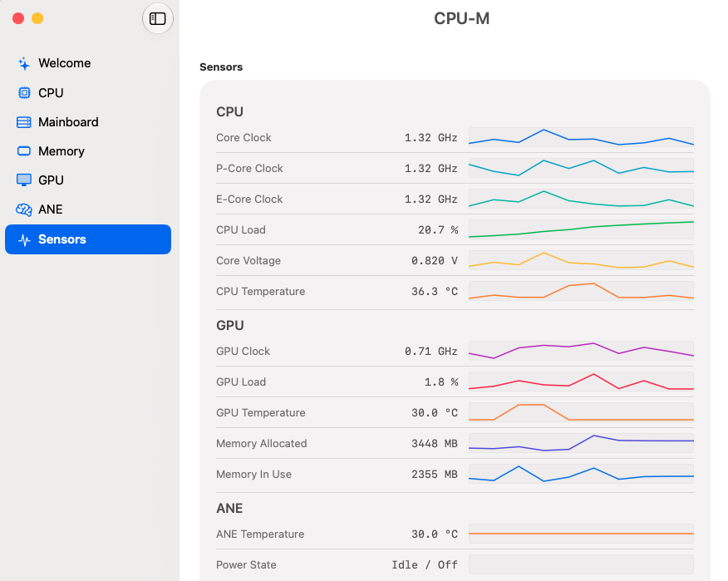Click the purple GPU Clock graph

pyautogui.click(x=581, y=351)
